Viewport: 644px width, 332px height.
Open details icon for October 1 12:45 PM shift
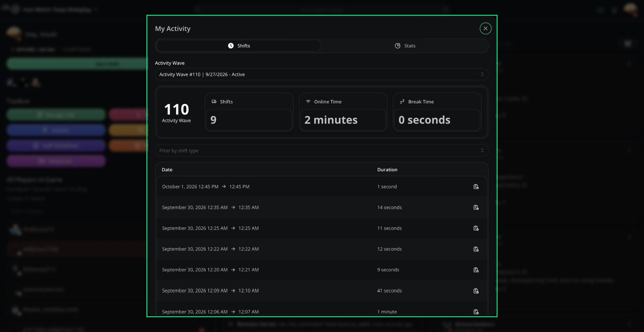pos(476,187)
